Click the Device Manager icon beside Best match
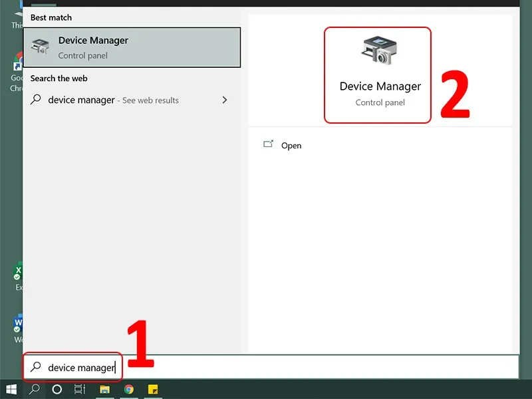This screenshot has width=532, height=399. 40,47
